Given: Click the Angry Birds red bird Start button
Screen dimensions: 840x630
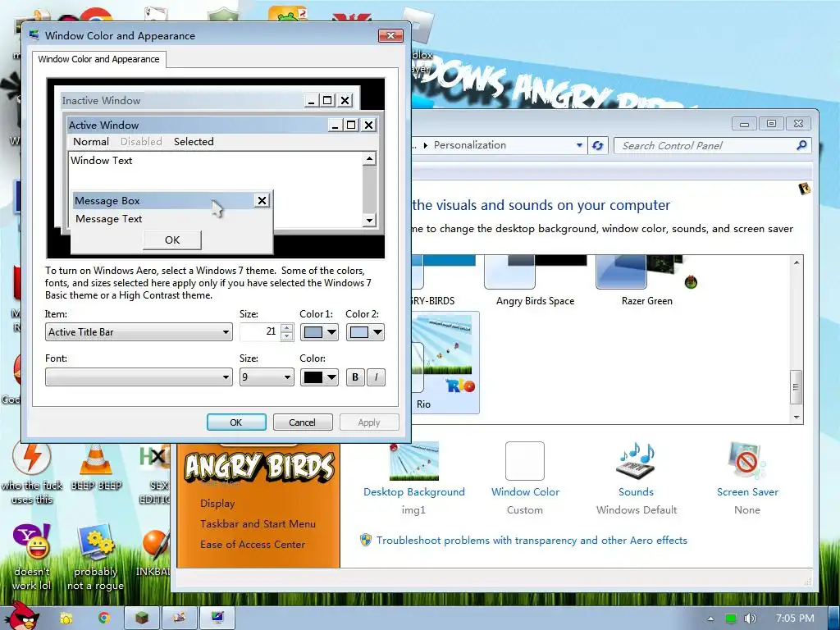Looking at the screenshot, I should (x=21, y=615).
